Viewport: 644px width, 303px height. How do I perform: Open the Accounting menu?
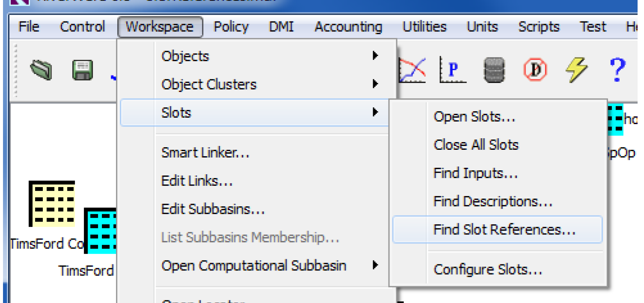(x=348, y=27)
